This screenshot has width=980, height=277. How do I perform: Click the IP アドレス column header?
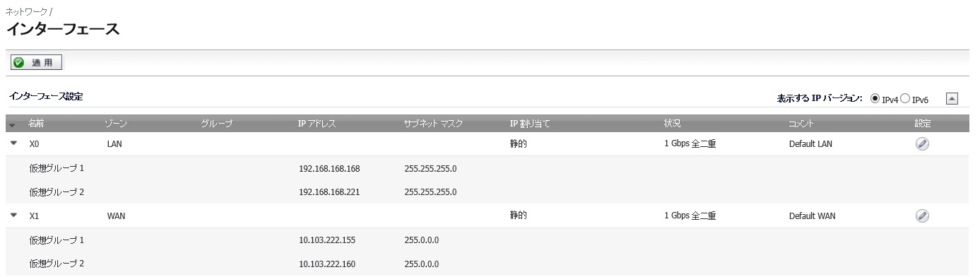click(317, 124)
